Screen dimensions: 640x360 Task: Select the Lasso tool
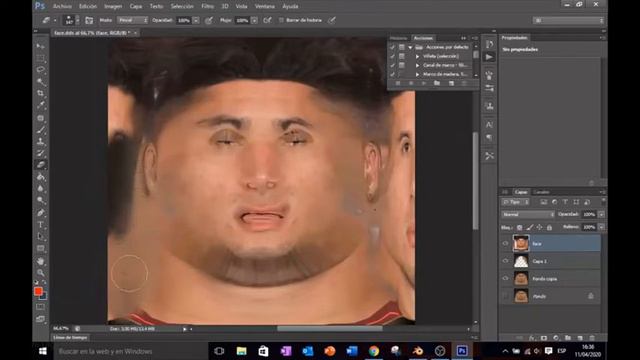pyautogui.click(x=40, y=70)
